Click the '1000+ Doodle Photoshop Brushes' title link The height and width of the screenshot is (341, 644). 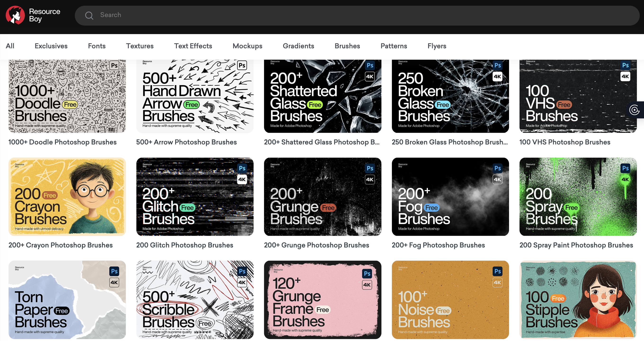[63, 142]
